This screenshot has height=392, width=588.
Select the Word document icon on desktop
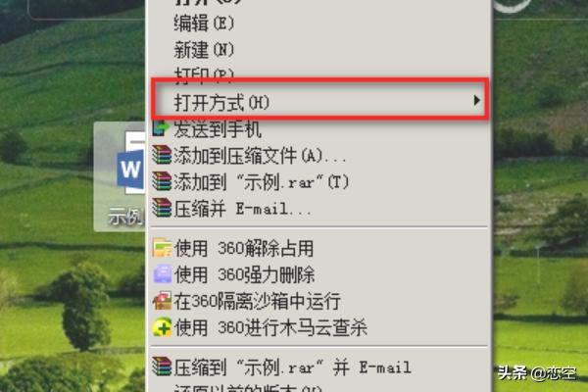[x=131, y=162]
